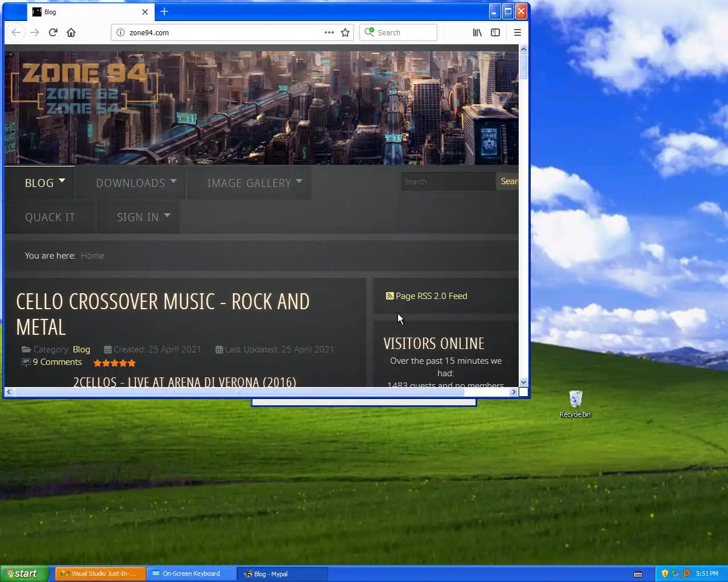Open the browser home page icon
Image resolution: width=728 pixels, height=582 pixels.
[x=71, y=32]
